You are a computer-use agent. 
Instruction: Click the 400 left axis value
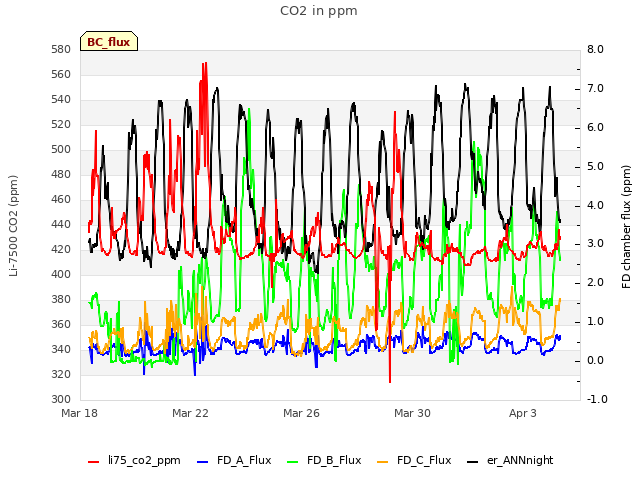[x=61, y=275]
